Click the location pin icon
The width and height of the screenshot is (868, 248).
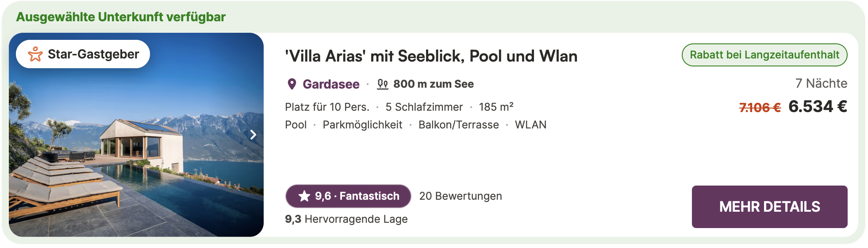[292, 84]
